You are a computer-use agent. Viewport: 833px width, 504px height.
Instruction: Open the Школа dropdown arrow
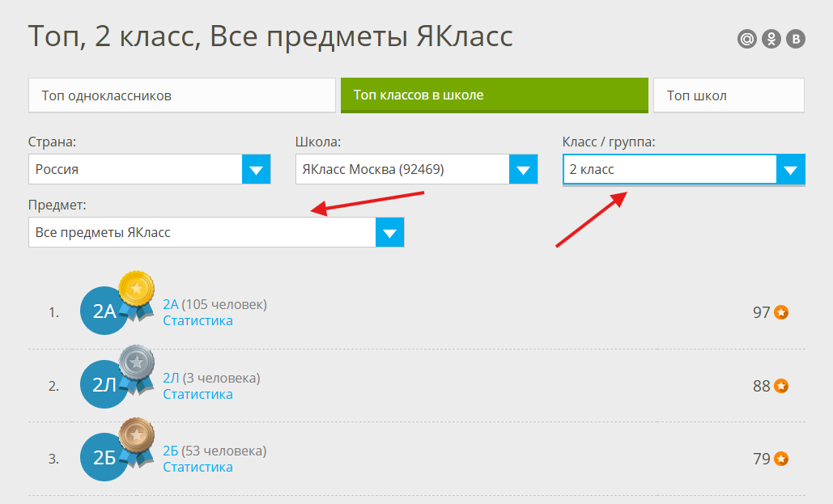(523, 169)
